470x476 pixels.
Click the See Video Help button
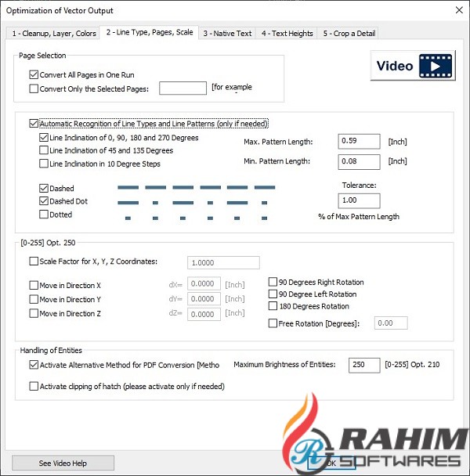click(63, 463)
